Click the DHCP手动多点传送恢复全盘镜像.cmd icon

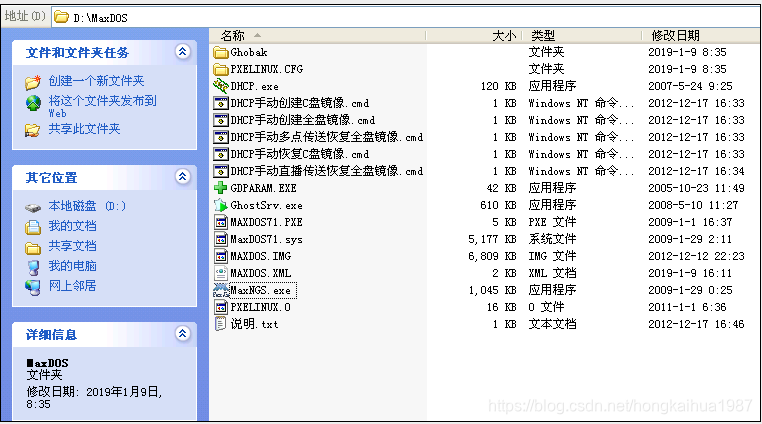click(221, 137)
